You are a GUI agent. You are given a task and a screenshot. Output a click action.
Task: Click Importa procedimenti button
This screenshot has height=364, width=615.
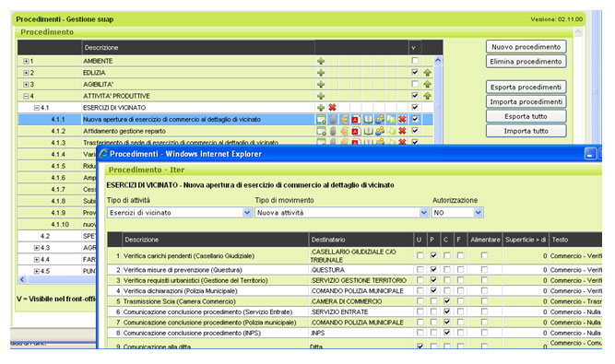[526, 102]
